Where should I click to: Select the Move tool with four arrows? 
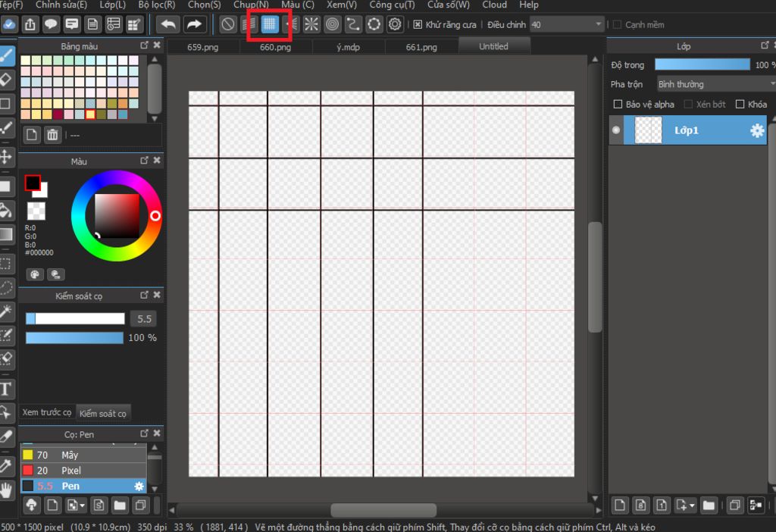point(6,157)
